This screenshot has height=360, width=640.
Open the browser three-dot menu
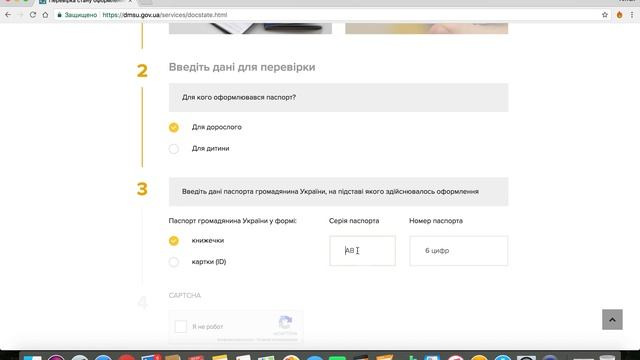point(632,15)
